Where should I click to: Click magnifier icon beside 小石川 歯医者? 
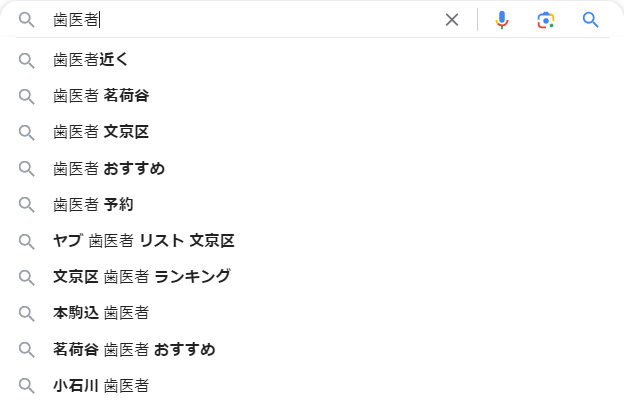click(x=27, y=386)
